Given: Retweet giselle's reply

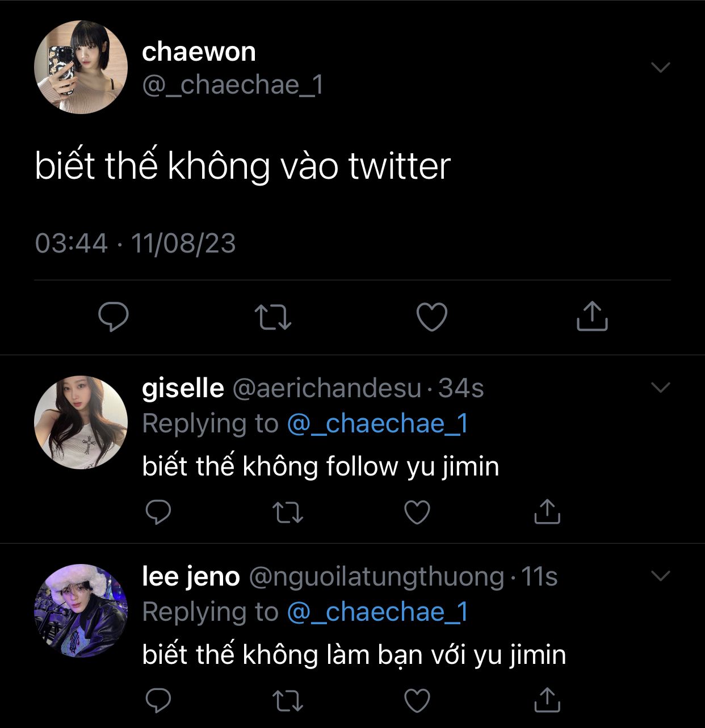Looking at the screenshot, I should coord(288,512).
